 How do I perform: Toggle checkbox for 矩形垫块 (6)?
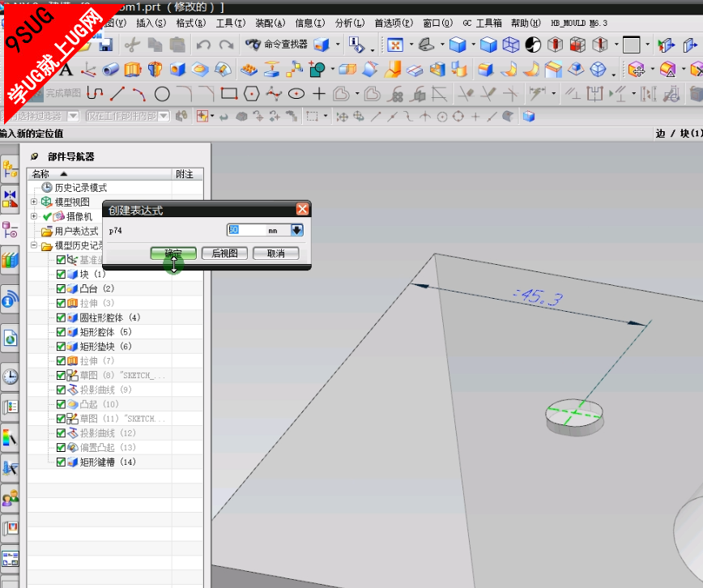coord(61,347)
